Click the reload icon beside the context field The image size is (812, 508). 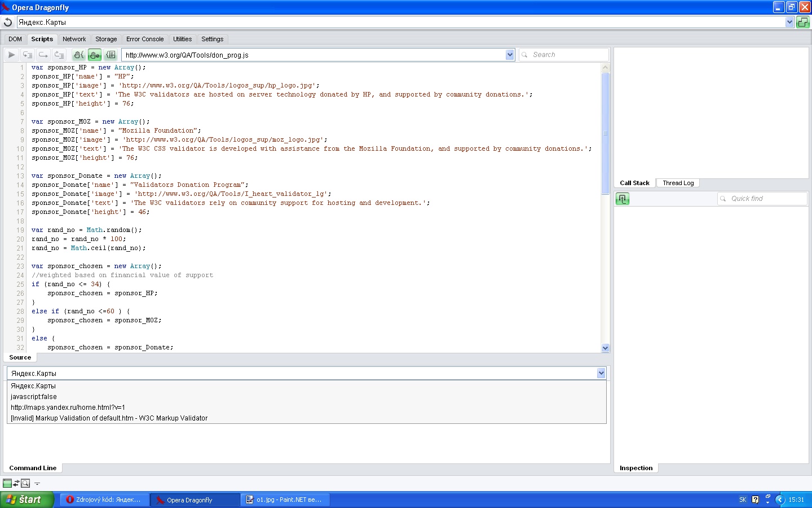[x=8, y=22]
